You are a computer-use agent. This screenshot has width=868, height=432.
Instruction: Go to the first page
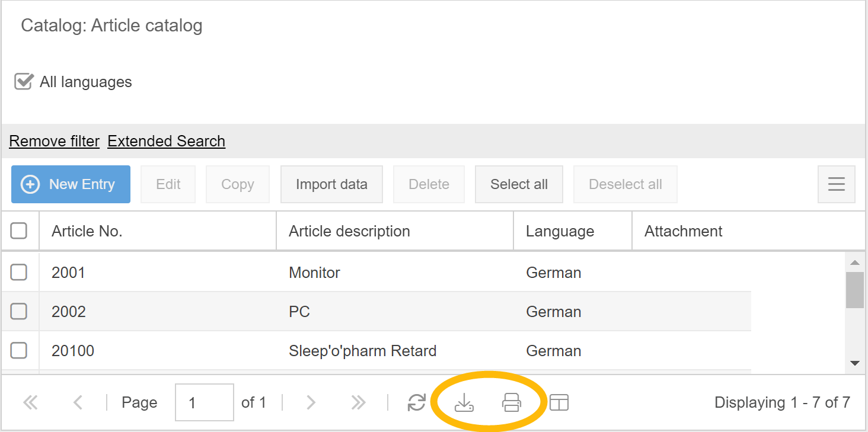(x=30, y=403)
